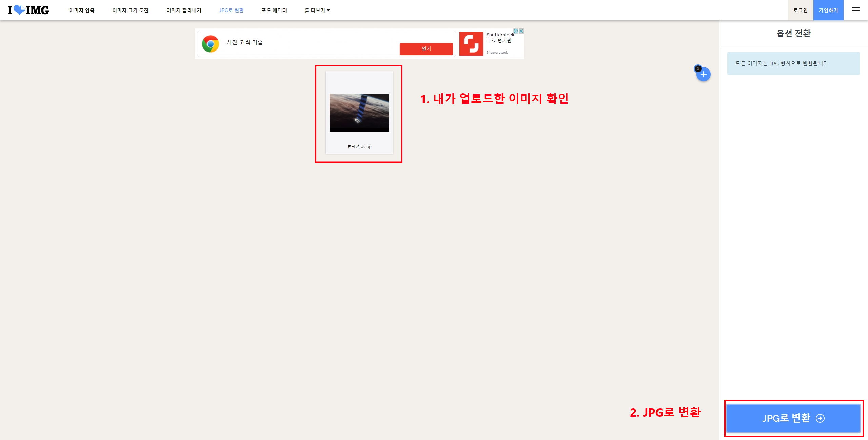The width and height of the screenshot is (868, 440).
Task: Select the active JPG로 변환 navigation item
Action: tap(232, 10)
